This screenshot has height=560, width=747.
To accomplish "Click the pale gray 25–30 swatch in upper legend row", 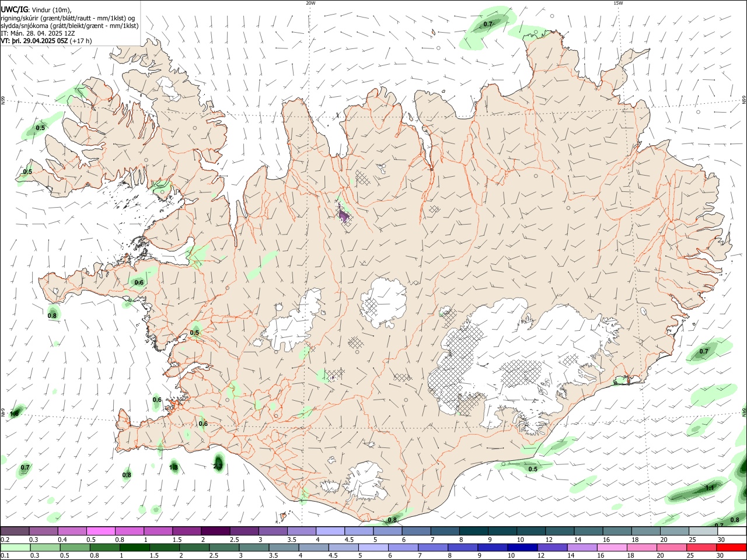I will [702, 531].
